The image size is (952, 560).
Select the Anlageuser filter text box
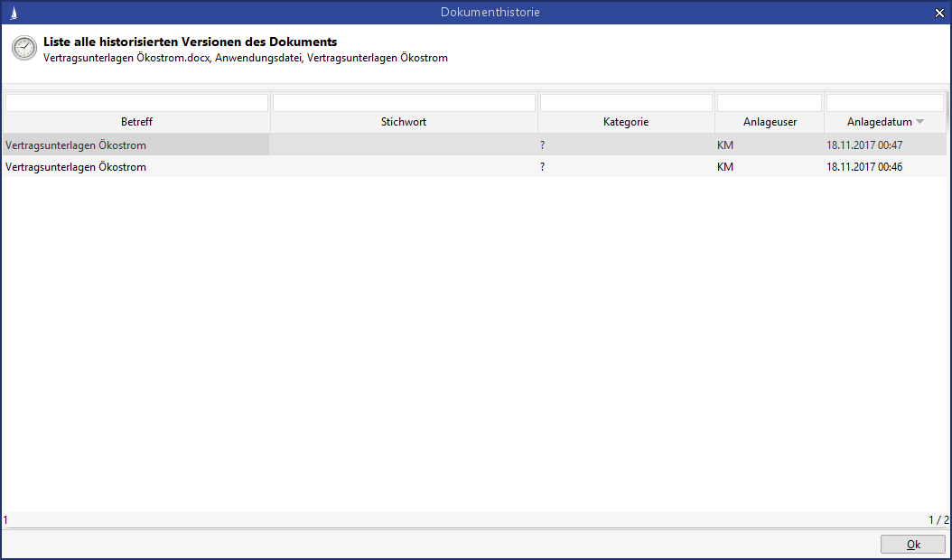[770, 103]
